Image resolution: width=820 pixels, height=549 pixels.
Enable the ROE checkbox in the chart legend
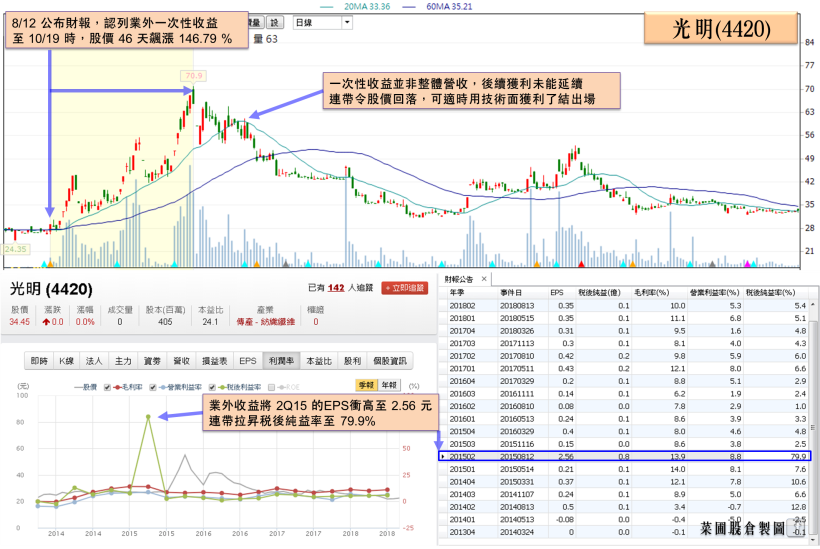[x=271, y=387]
